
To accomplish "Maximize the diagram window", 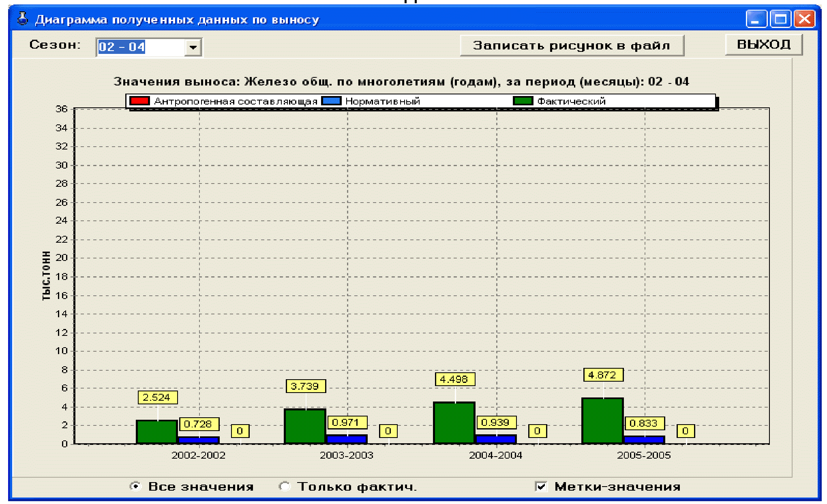I will pos(780,19).
